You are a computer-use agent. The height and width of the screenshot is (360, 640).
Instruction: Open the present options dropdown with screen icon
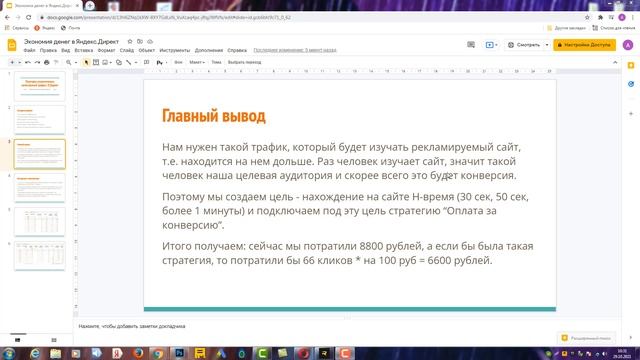[x=491, y=45]
